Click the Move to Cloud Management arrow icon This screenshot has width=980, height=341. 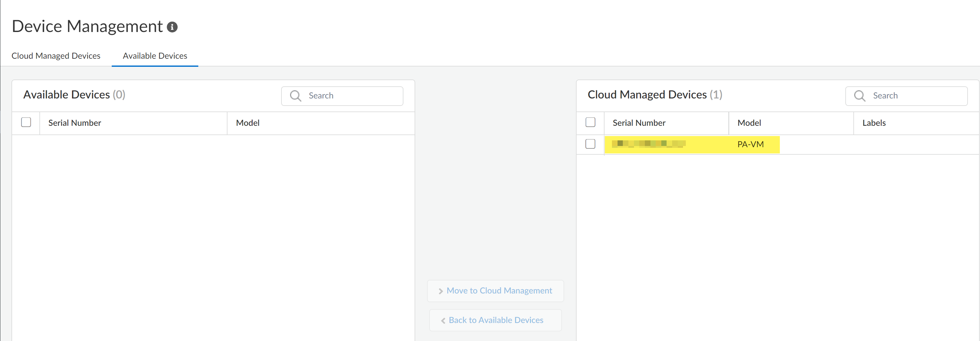(441, 291)
